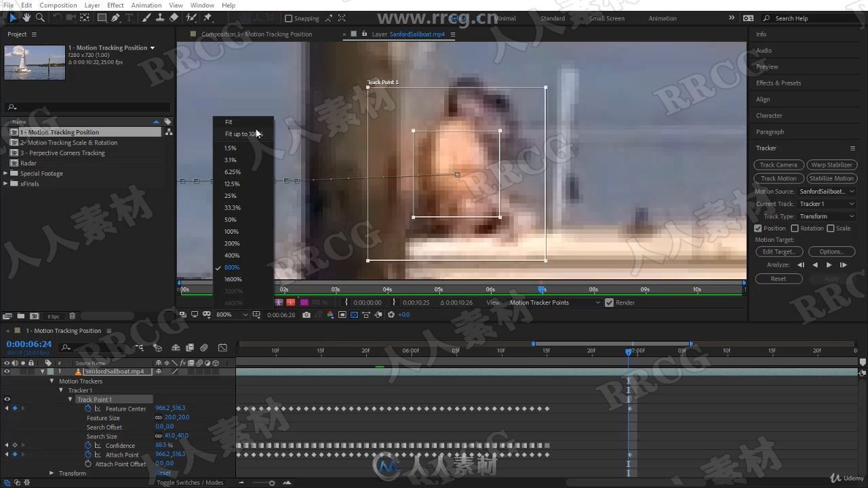The height and width of the screenshot is (488, 868).
Task: Expand the xFinels folder
Action: [x=5, y=184]
